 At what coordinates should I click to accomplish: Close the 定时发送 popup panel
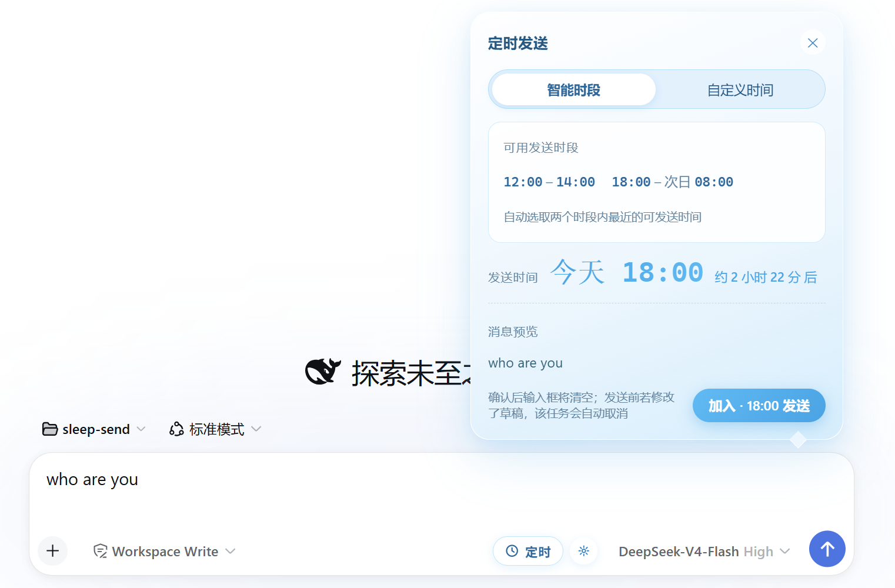813,43
